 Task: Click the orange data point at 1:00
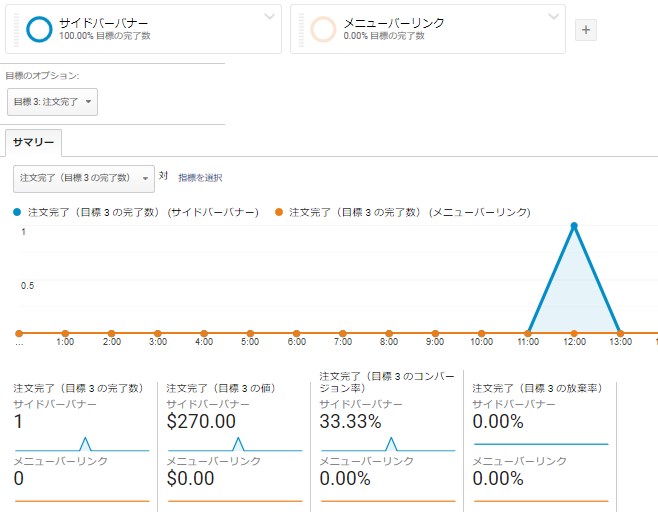tap(65, 333)
